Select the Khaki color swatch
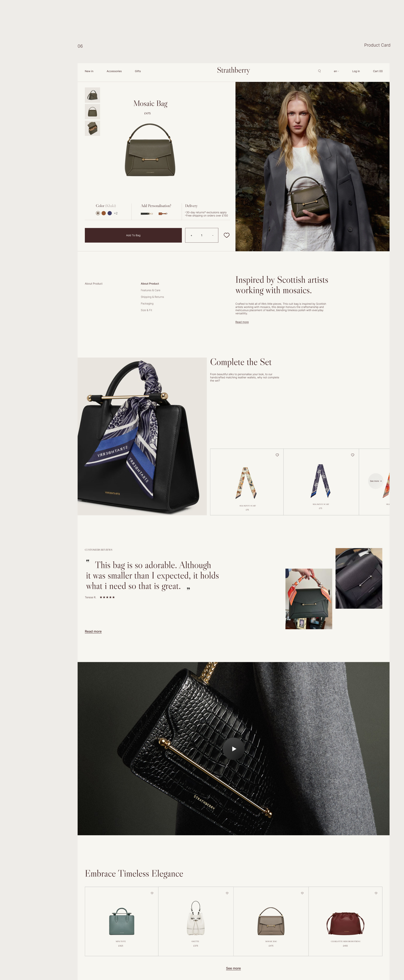Screen dimensions: 404x980 [x=98, y=213]
